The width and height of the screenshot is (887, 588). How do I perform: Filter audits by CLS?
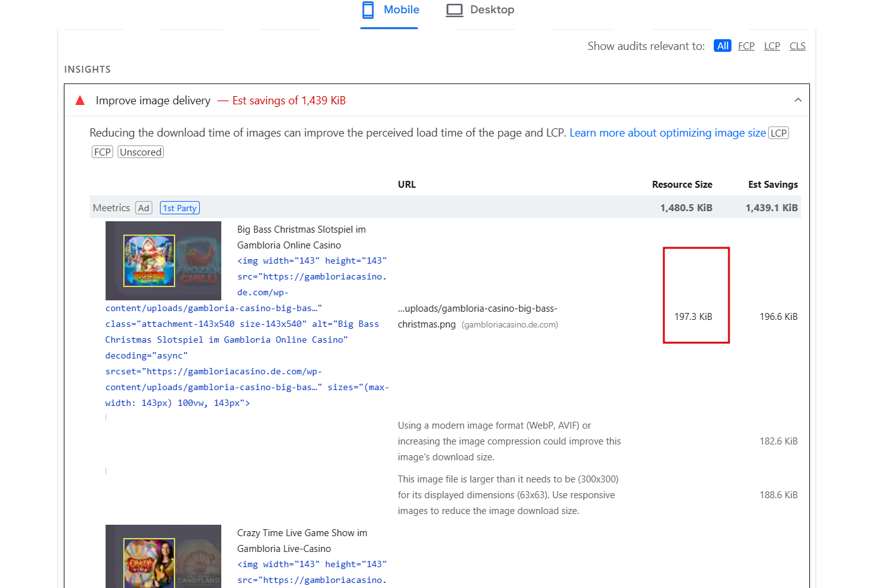pyautogui.click(x=797, y=46)
